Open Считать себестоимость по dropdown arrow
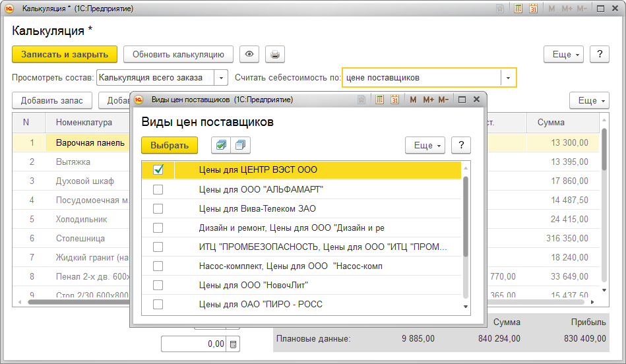 (x=508, y=78)
